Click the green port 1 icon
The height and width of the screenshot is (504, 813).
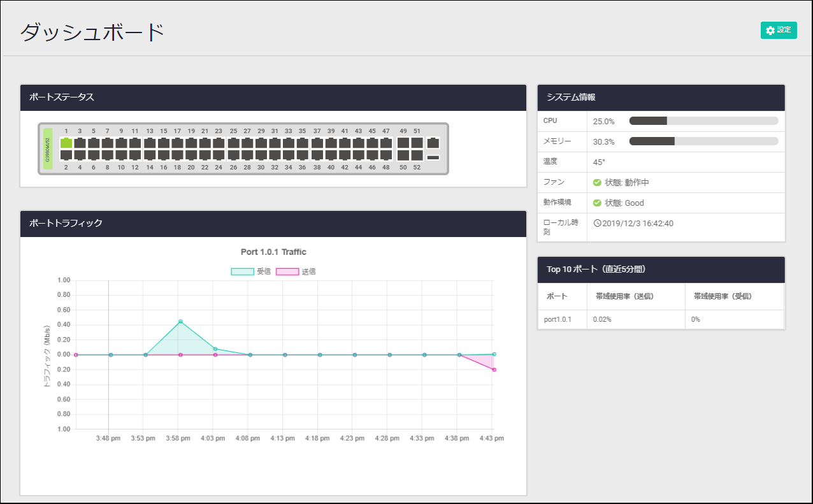(x=66, y=143)
